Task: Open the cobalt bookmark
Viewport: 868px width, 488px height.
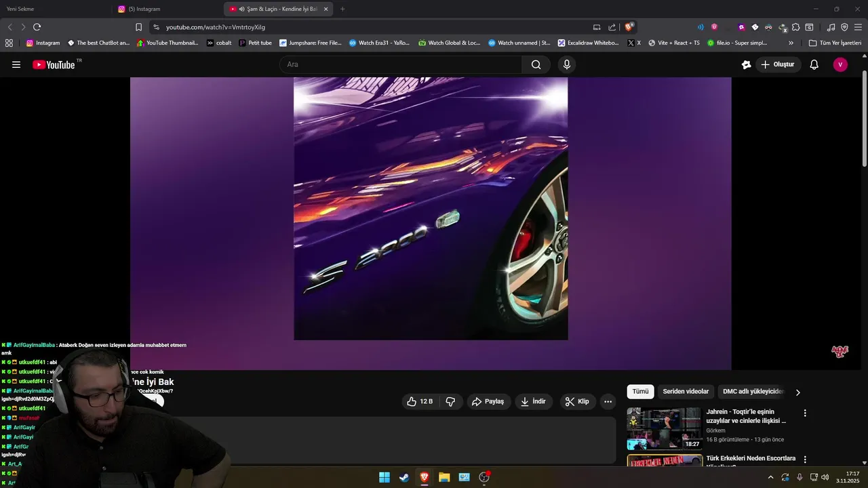Action: [x=219, y=43]
